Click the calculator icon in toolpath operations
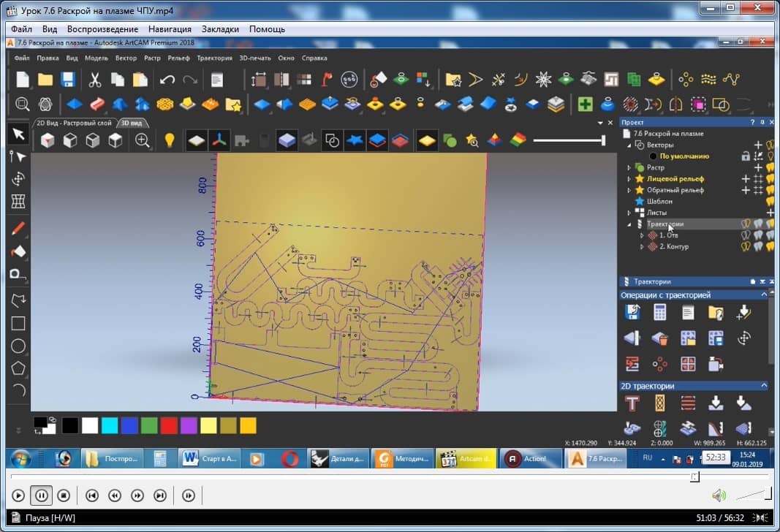This screenshot has width=780, height=532. tap(660, 313)
